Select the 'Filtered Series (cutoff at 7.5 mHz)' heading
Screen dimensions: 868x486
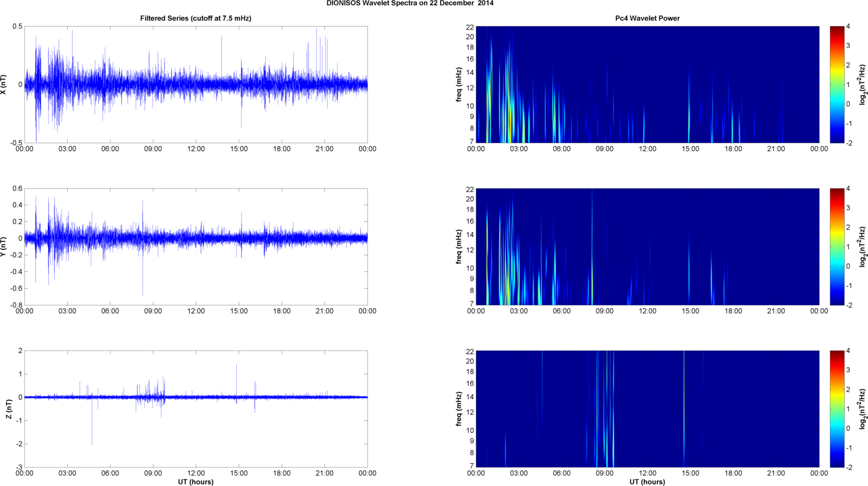196,18
